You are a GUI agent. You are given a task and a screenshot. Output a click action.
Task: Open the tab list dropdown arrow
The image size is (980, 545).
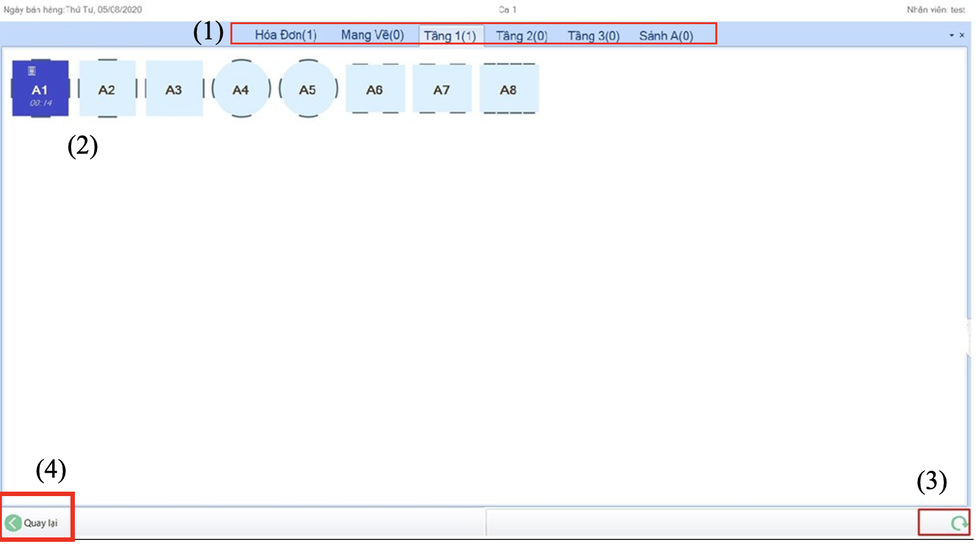pos(951,36)
